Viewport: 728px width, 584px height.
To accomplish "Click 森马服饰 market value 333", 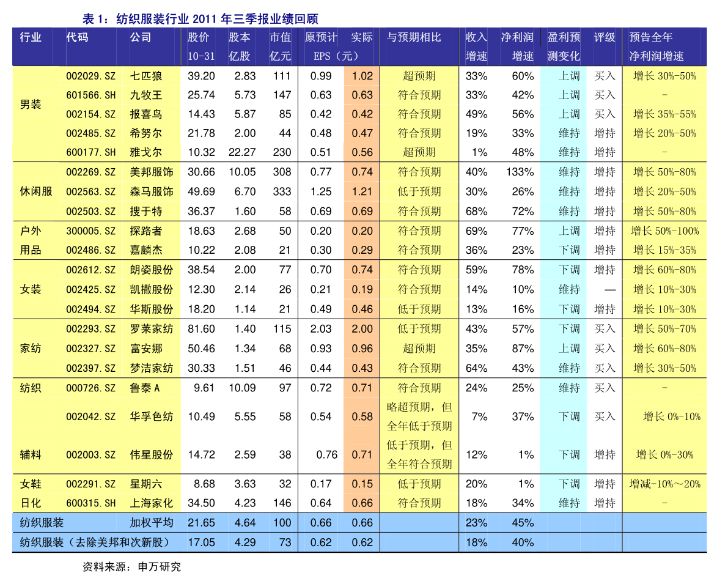I will coord(282,191).
